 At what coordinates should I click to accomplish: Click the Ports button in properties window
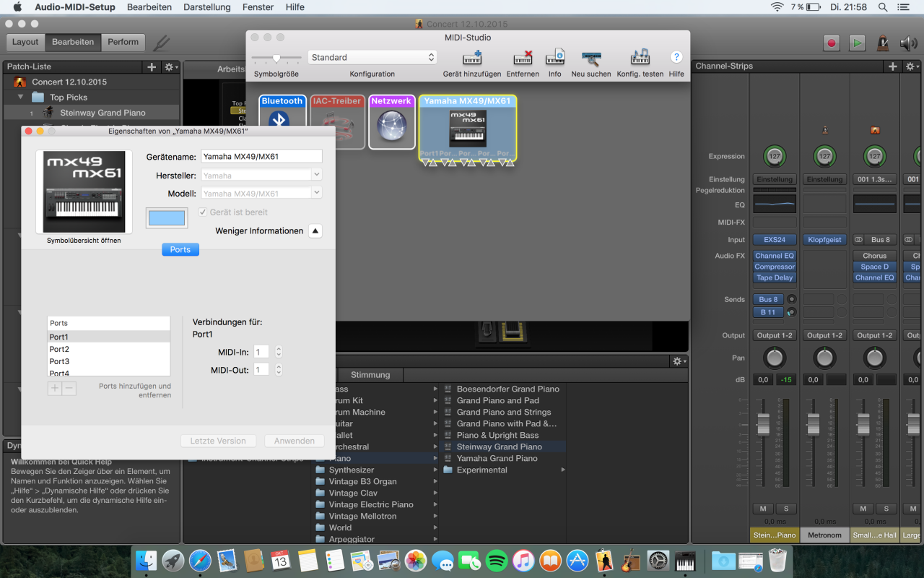click(x=180, y=249)
